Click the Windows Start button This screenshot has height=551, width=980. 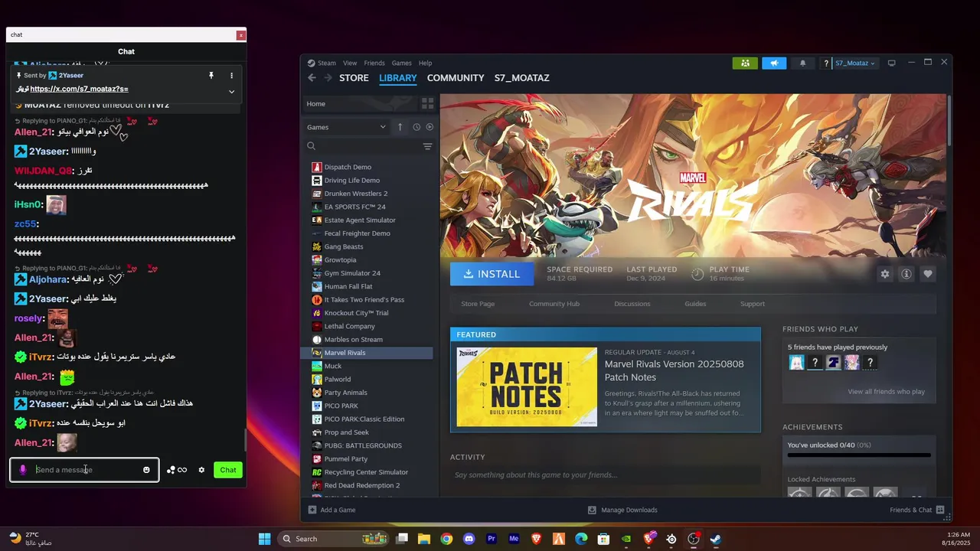[265, 539]
